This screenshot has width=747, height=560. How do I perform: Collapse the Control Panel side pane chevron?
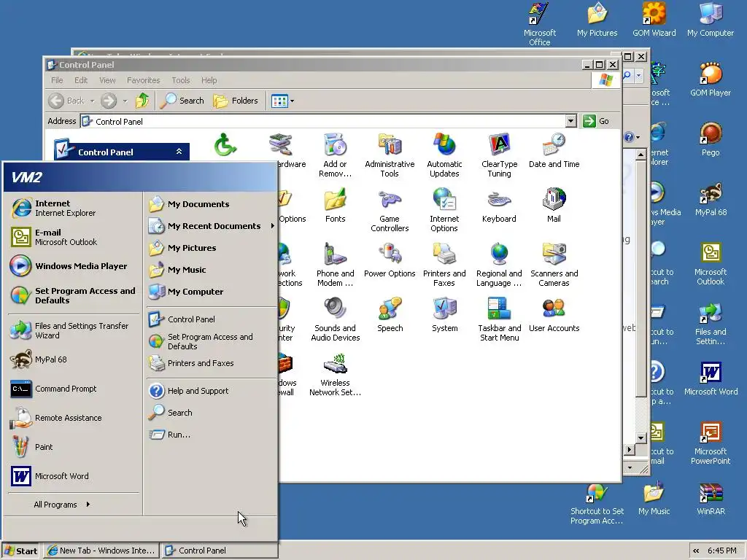pyautogui.click(x=179, y=152)
